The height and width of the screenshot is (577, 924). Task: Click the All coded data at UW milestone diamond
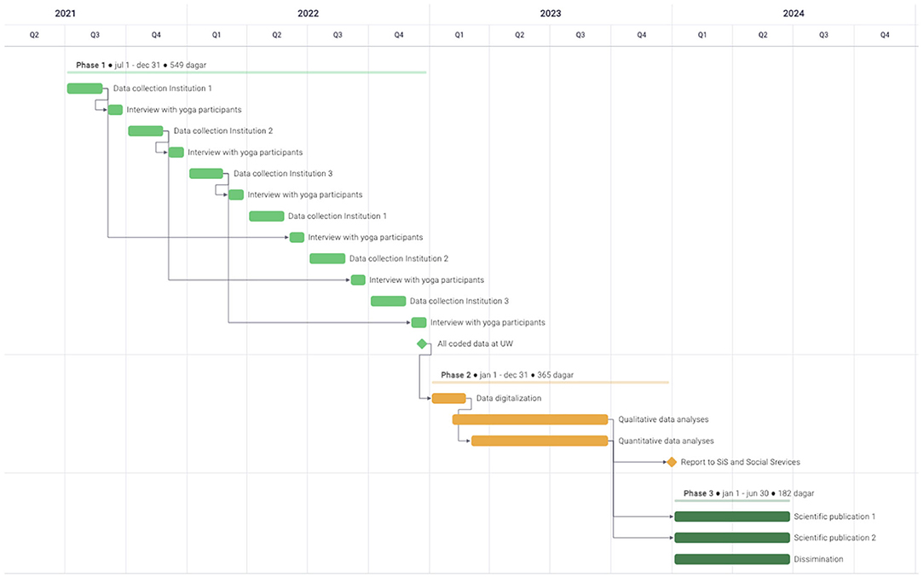(422, 343)
